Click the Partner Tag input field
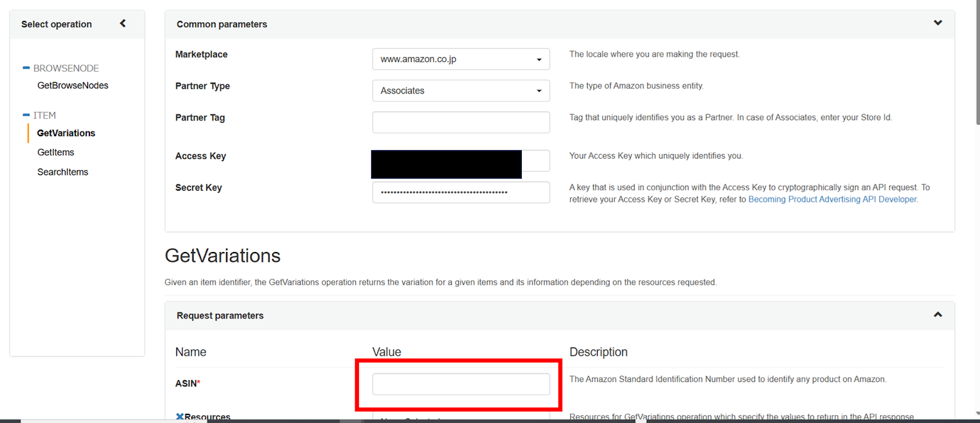Viewport: 980px width, 423px height. [461, 122]
